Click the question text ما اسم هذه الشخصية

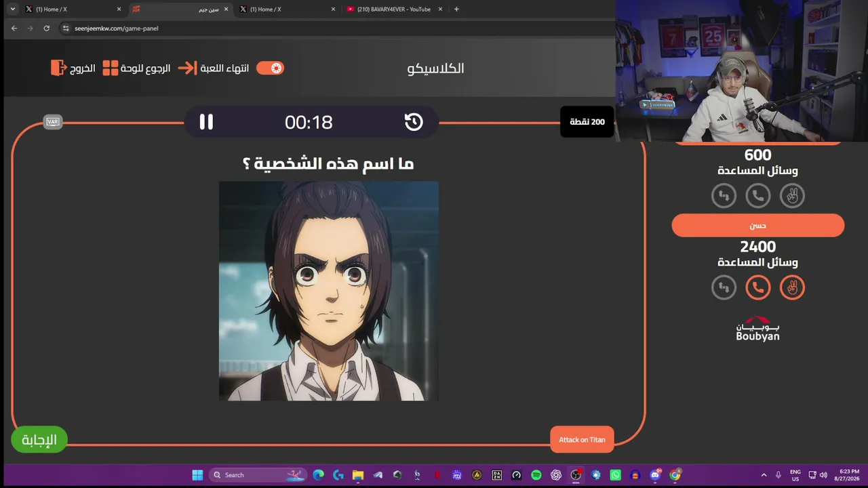[x=328, y=163]
